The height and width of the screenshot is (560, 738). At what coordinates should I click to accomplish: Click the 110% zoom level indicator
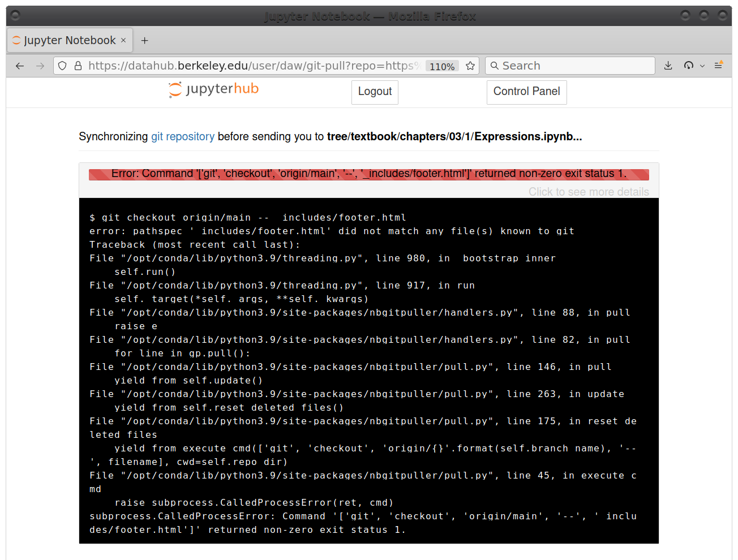(x=442, y=66)
